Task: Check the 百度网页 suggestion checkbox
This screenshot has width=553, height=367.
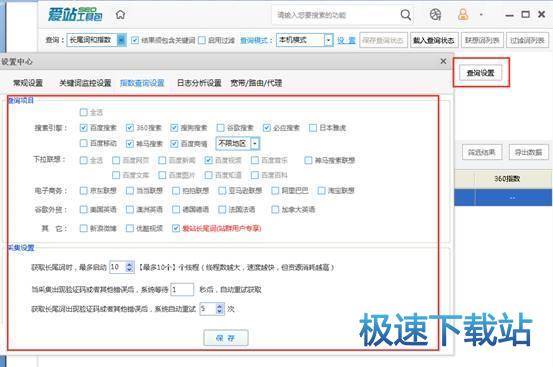Action: click(116, 160)
